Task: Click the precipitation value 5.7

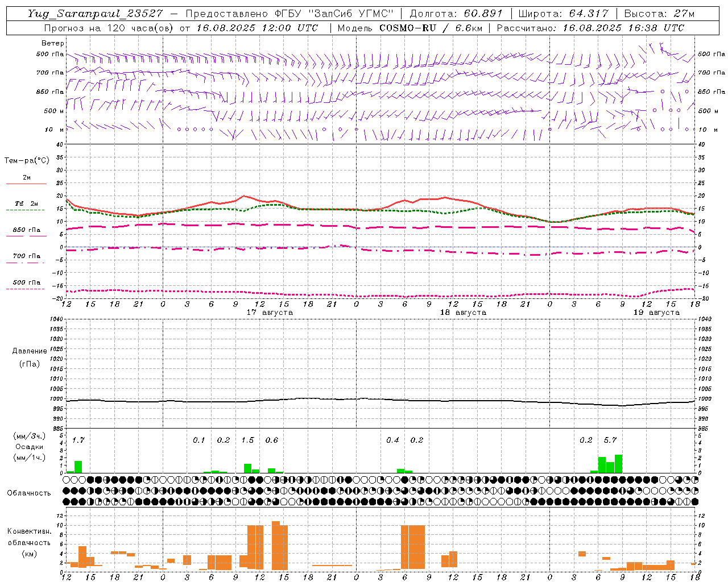Action: pyautogui.click(x=610, y=440)
